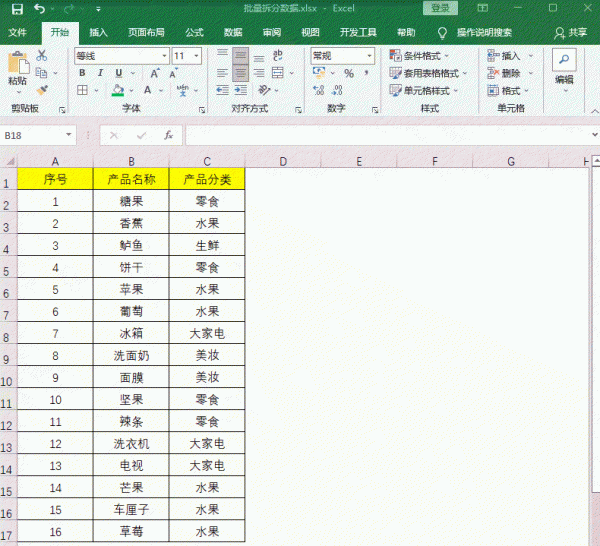Select the 产品分类 header cell
600x546 pixels.
coord(207,179)
